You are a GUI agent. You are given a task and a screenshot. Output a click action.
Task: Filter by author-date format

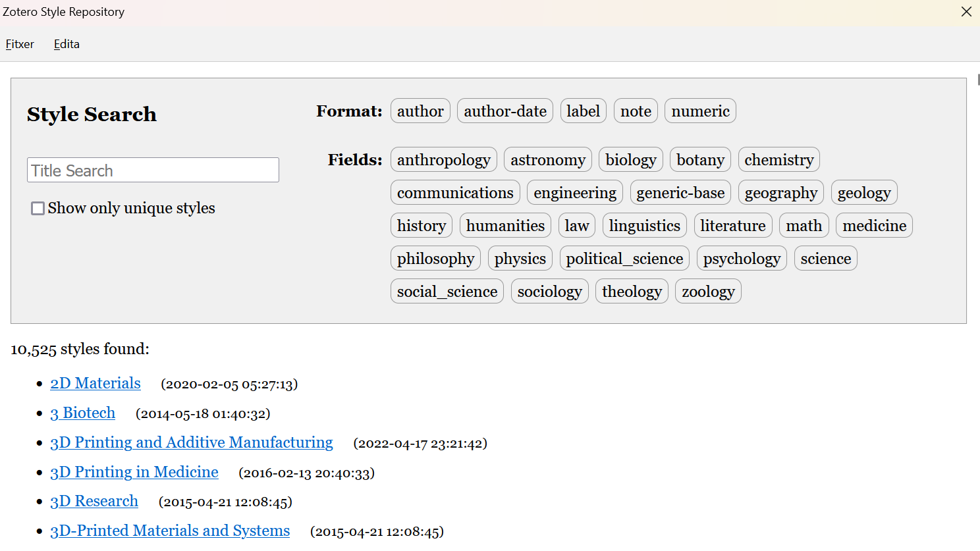pos(505,111)
